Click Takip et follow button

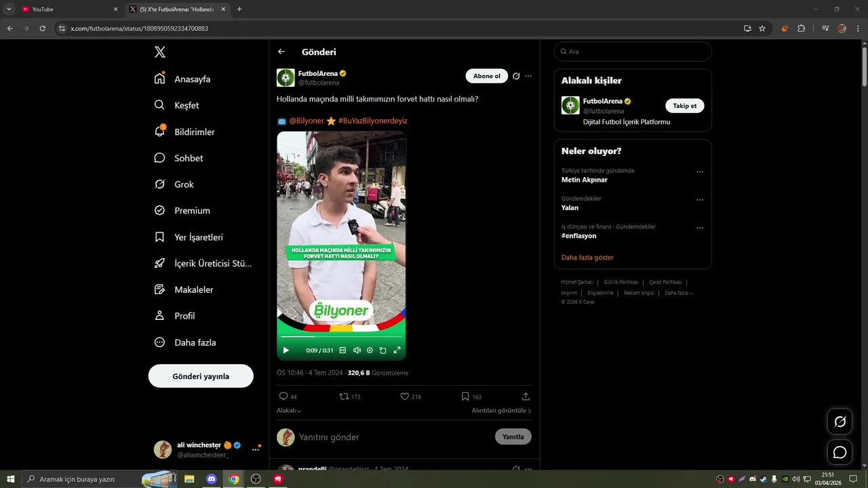(x=685, y=106)
